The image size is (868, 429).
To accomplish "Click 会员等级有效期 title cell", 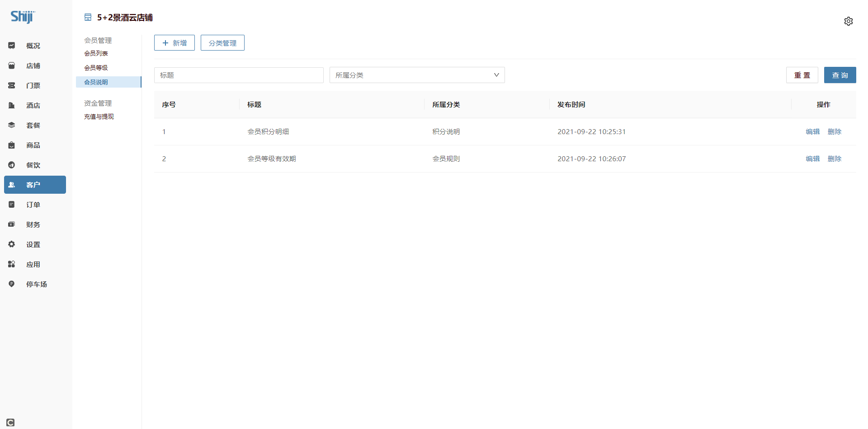I will point(272,159).
